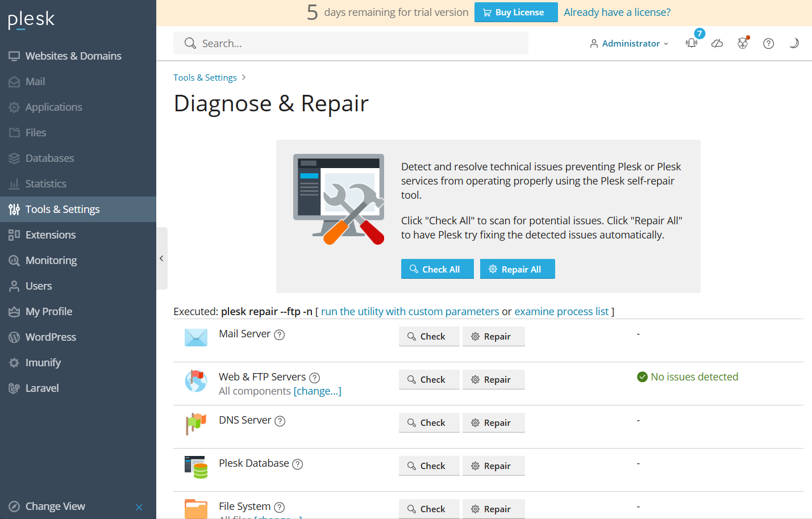Open DNS Server help tooltip icon
The image size is (812, 519).
(x=280, y=421)
